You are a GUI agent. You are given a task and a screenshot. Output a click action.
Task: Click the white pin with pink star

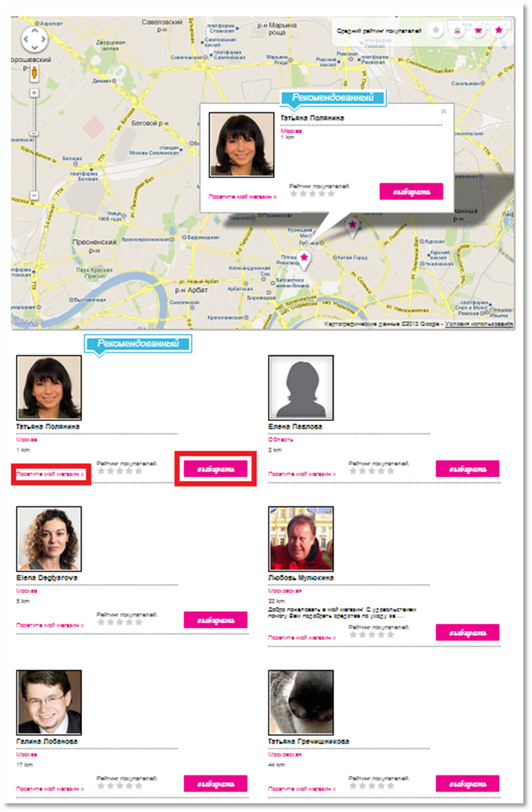pyautogui.click(x=304, y=260)
